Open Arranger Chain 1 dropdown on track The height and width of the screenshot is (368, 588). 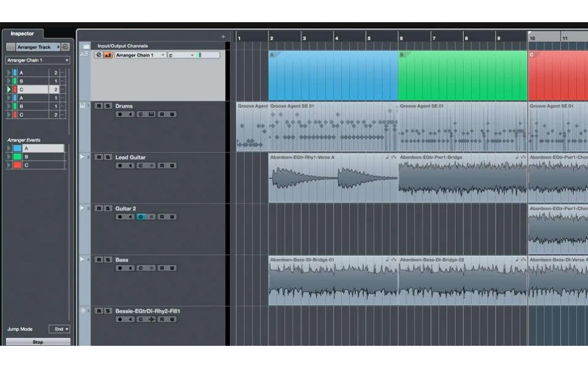pyautogui.click(x=140, y=55)
